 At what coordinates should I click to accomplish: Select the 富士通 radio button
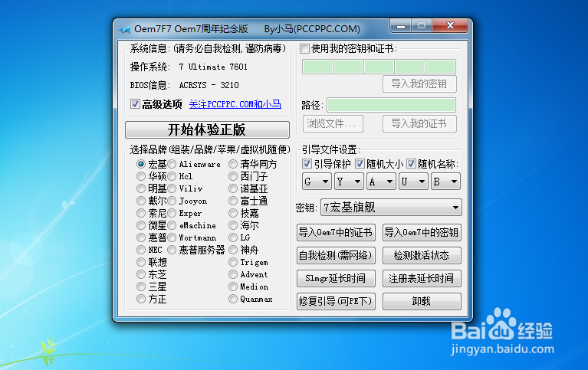233,201
